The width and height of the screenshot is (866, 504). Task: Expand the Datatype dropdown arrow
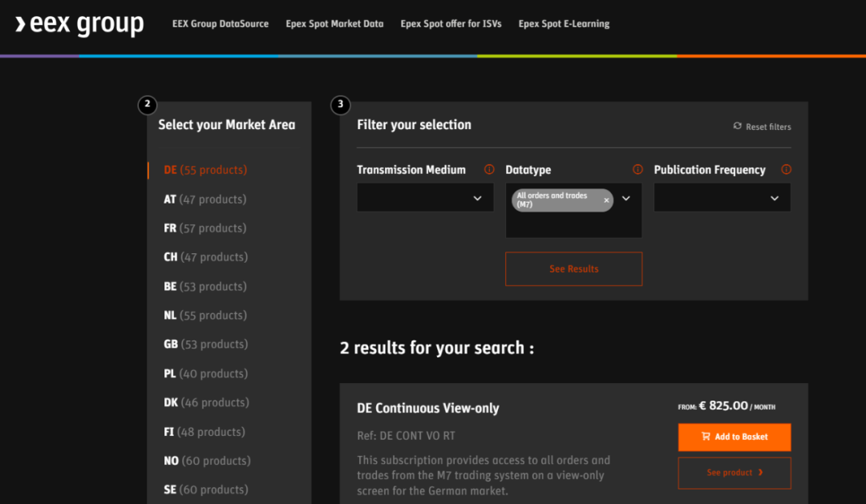click(x=626, y=199)
